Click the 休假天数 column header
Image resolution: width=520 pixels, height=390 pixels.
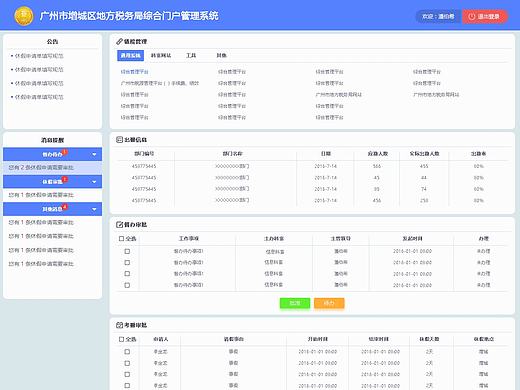tap(429, 339)
